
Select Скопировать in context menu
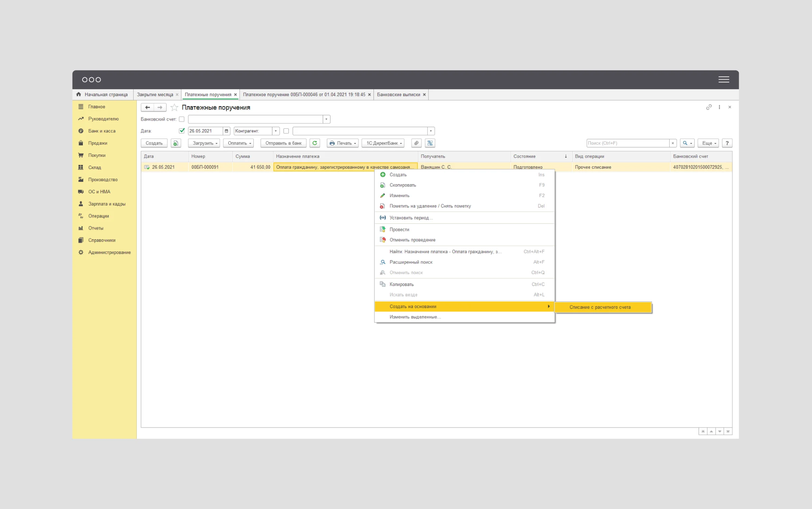pyautogui.click(x=465, y=185)
